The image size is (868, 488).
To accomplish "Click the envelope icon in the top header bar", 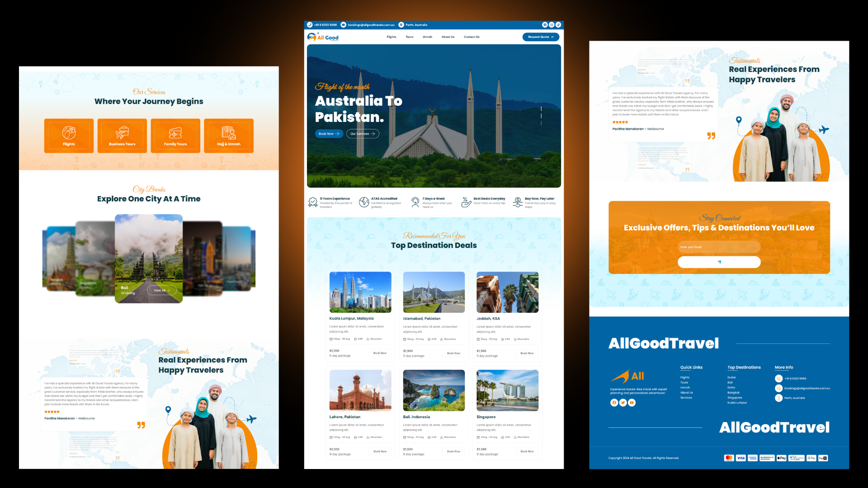I will point(343,25).
